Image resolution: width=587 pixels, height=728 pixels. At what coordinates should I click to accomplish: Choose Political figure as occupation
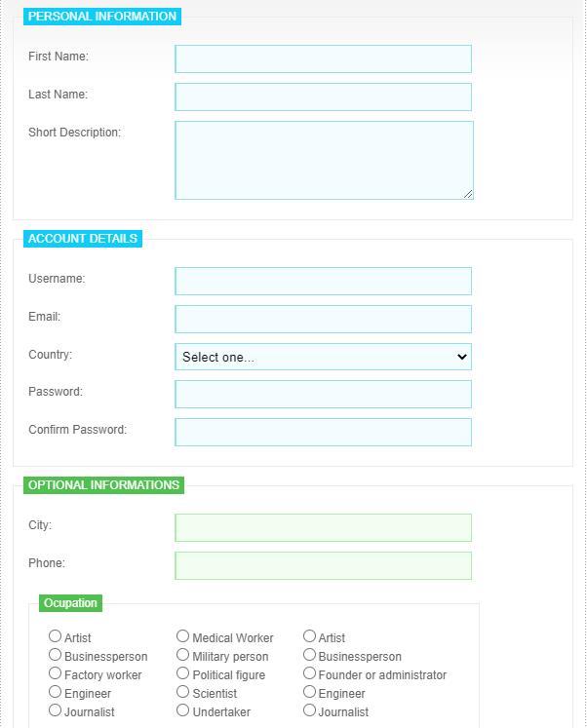coord(183,673)
